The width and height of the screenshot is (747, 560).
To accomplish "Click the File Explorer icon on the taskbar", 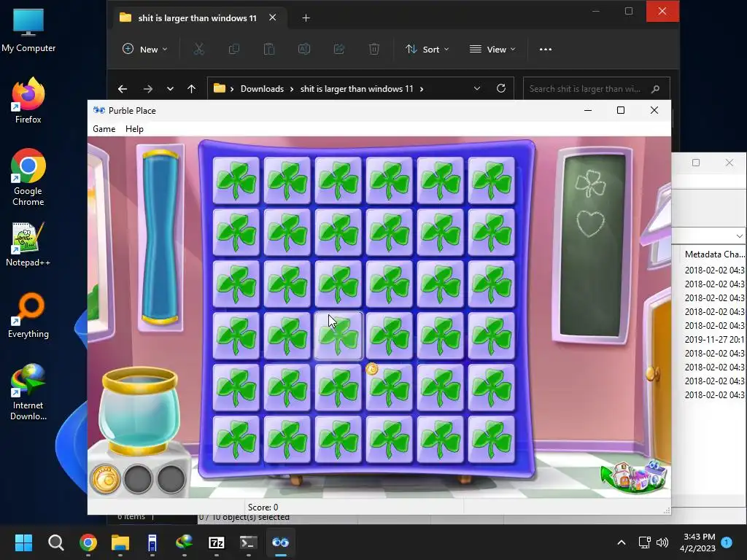I will click(120, 542).
